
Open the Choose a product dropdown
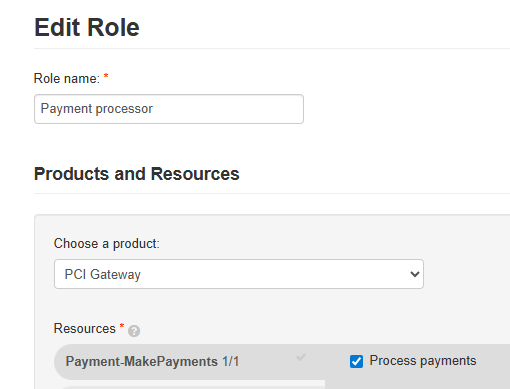click(239, 274)
